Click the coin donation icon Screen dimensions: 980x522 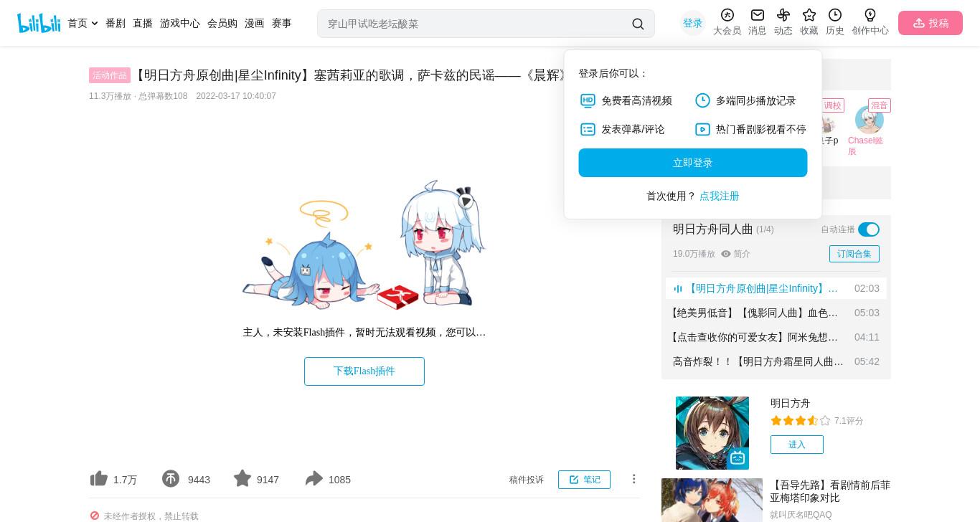pos(171,479)
